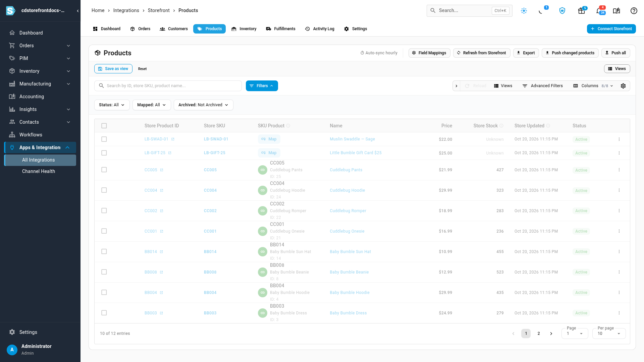The image size is (644, 362).
Task: Open the Per page dropdown
Action: coord(609,334)
